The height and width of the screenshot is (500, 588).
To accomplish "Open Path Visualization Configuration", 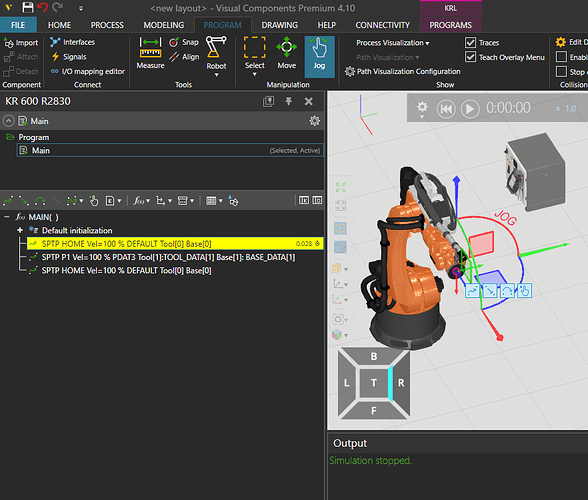I will tap(403, 71).
